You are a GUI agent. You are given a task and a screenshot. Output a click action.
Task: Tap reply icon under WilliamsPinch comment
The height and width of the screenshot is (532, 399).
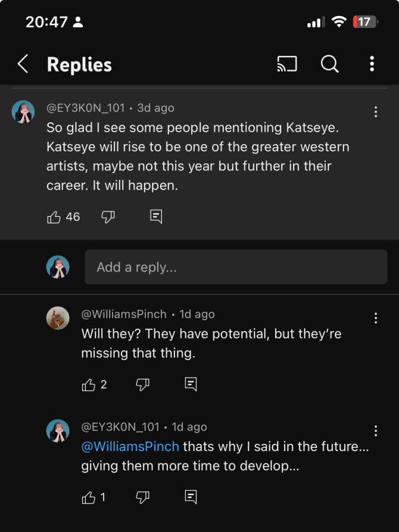click(191, 385)
